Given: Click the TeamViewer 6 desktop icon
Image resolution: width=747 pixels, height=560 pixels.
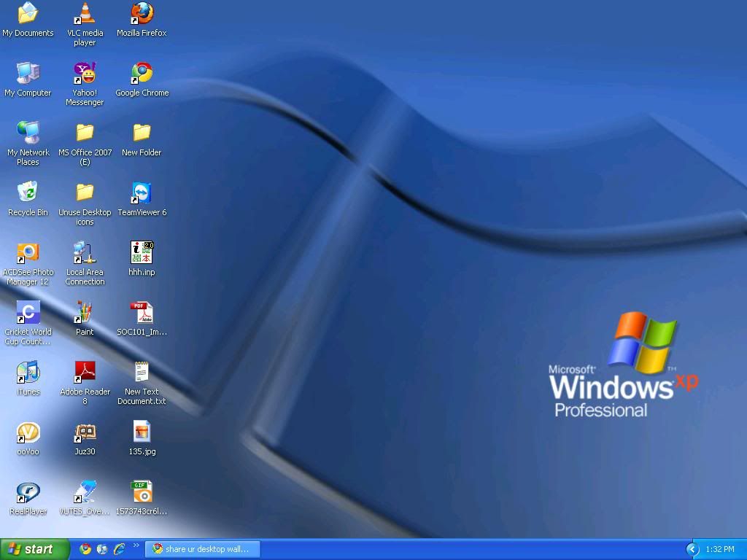Looking at the screenshot, I should pos(142,192).
